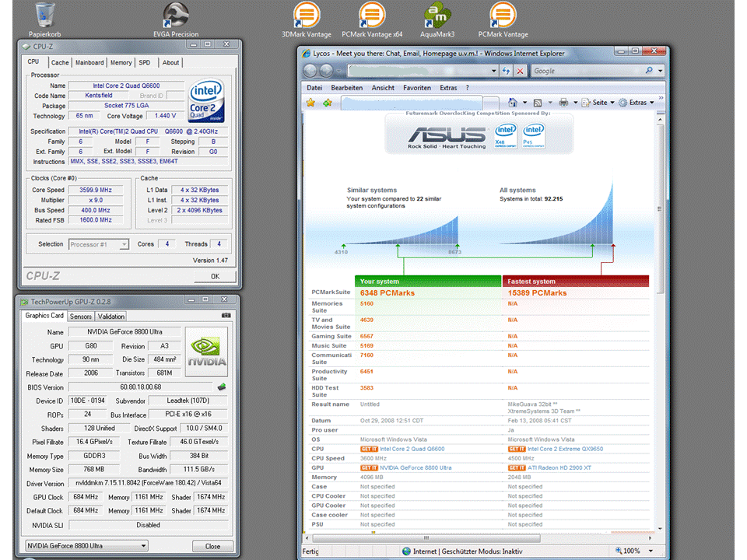Open the AquaMark3 desktop shortcut
The image size is (747, 560).
[437, 18]
